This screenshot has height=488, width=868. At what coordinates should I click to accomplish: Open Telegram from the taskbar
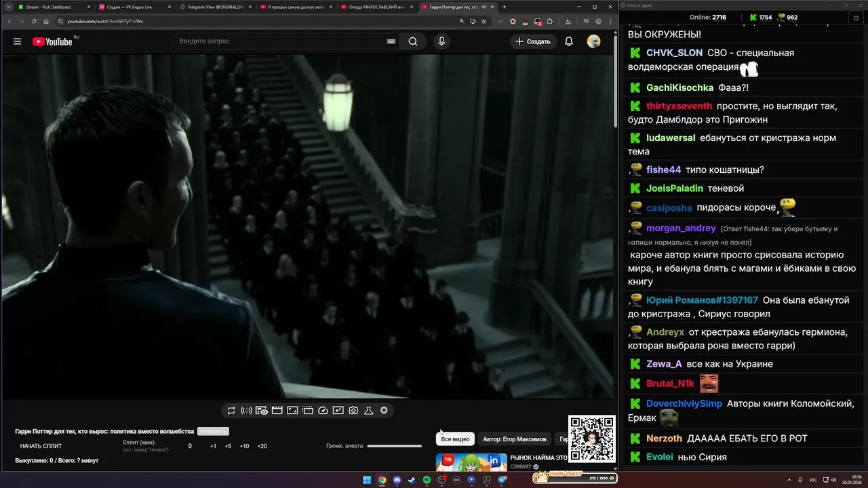[502, 480]
